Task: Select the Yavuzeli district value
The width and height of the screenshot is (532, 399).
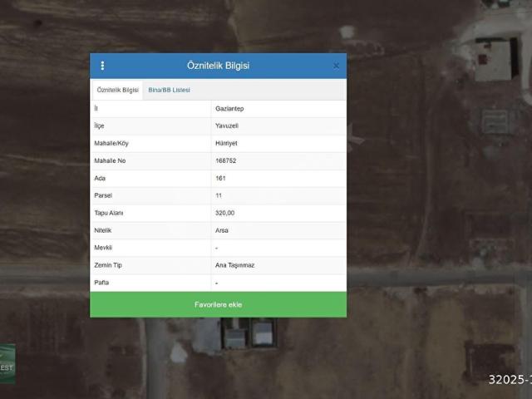Action: tap(227, 126)
